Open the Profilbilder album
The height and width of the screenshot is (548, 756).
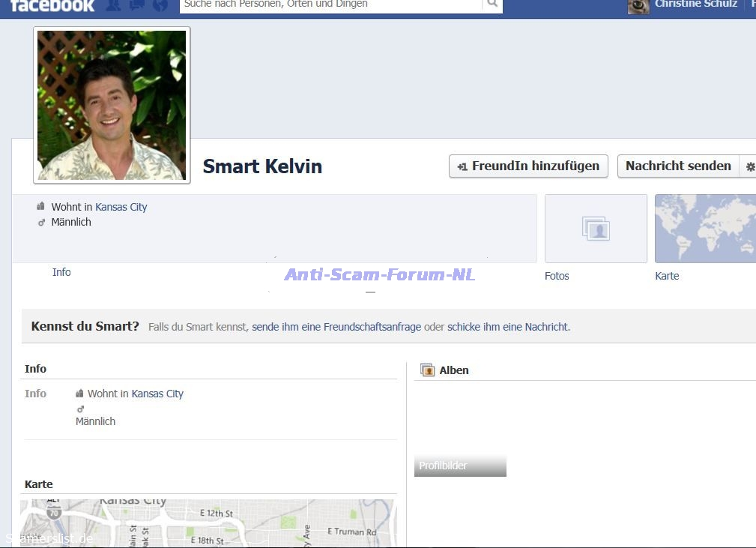click(x=460, y=466)
